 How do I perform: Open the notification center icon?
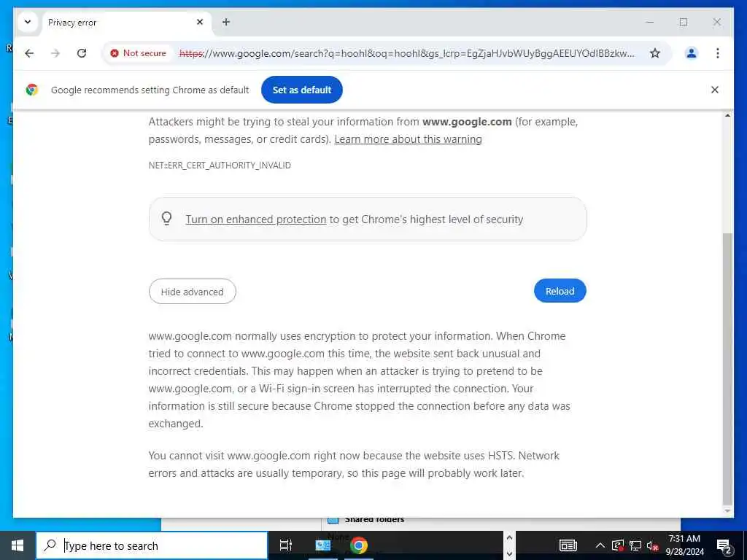pos(724,545)
